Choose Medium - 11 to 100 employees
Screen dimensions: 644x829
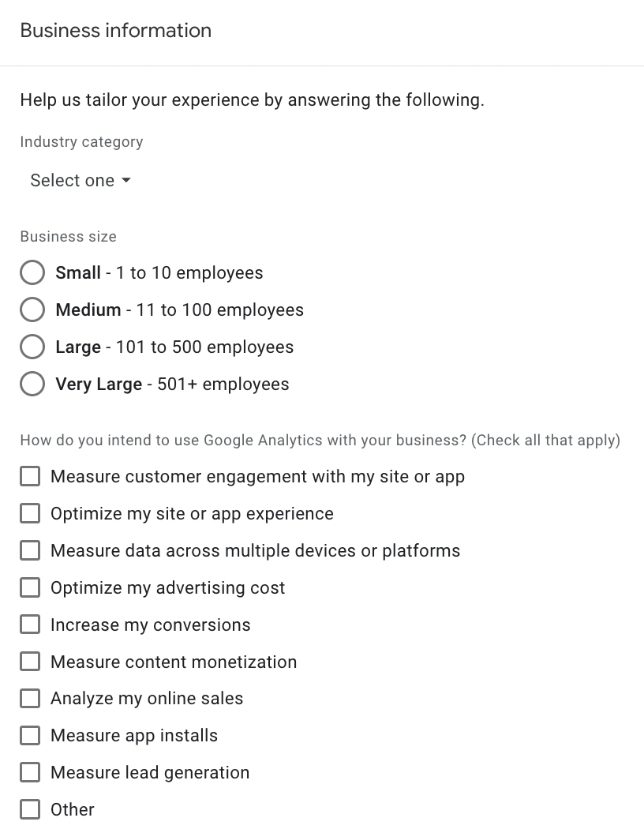[x=32, y=309]
